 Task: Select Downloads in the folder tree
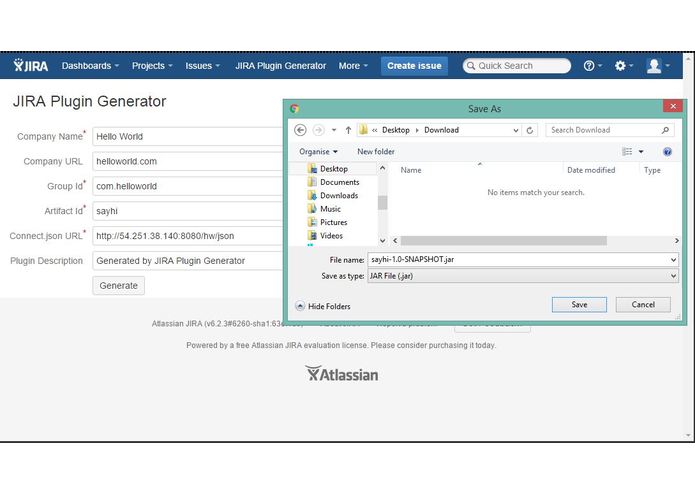click(339, 195)
